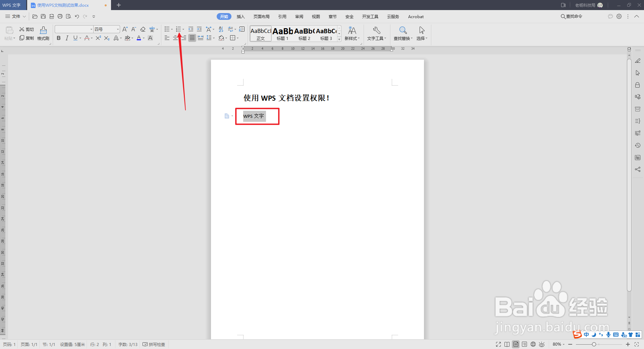The width and height of the screenshot is (644, 349).
Task: Switch to web layout globe icon
Action: coord(533,344)
